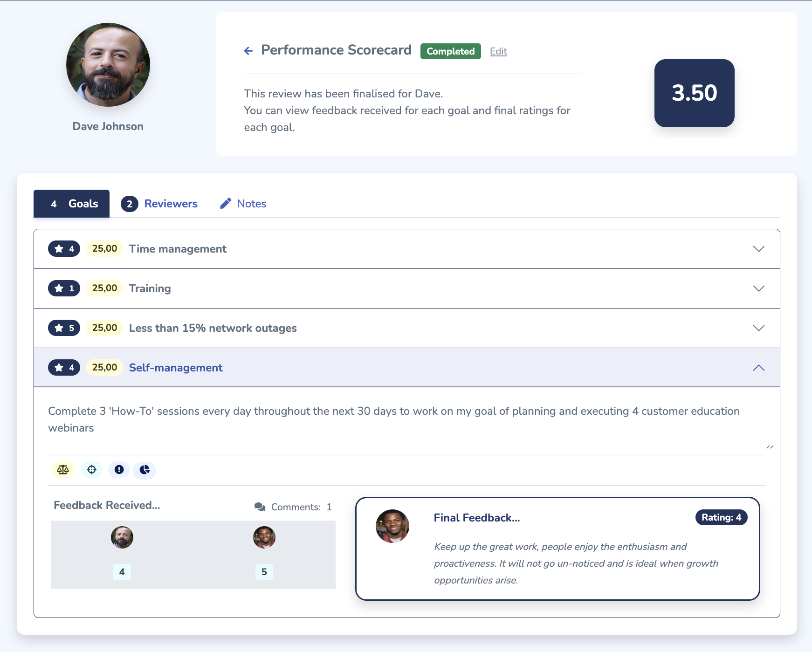Click the comments speech bubble icon
This screenshot has width=812, height=652.
(x=260, y=507)
